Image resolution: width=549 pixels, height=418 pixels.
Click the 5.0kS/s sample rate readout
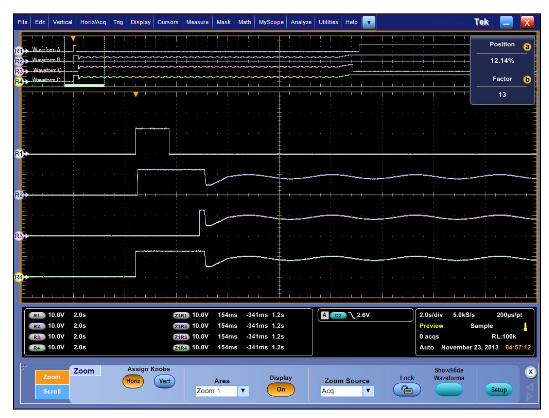click(464, 315)
